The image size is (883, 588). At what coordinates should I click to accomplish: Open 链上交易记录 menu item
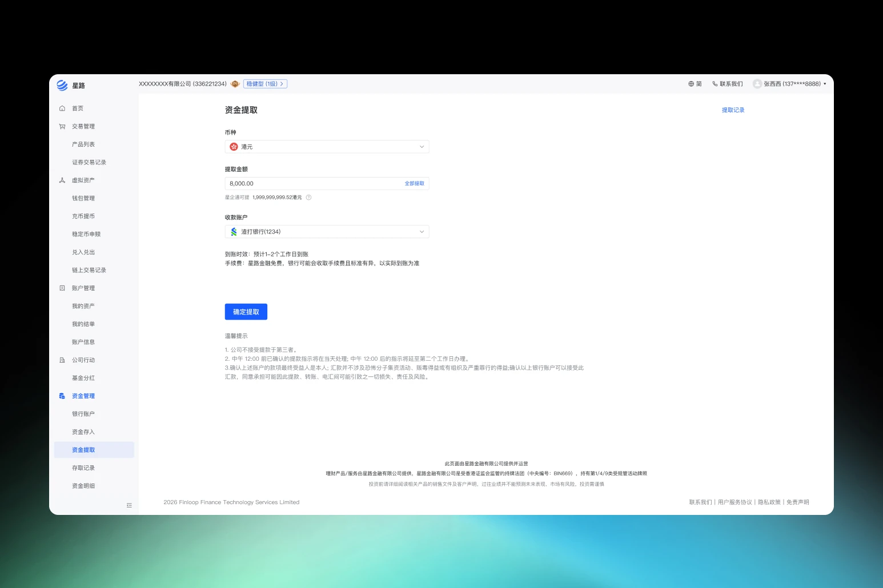[x=89, y=271]
